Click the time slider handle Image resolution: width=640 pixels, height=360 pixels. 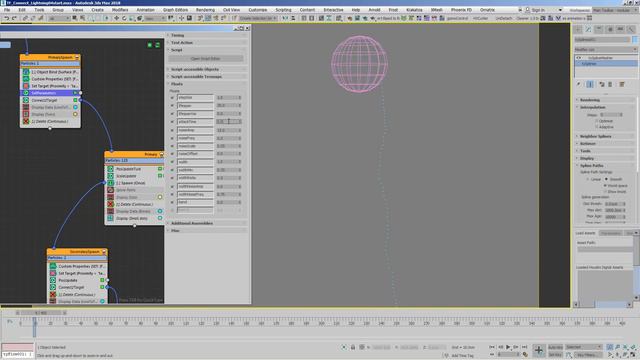pos(41,313)
